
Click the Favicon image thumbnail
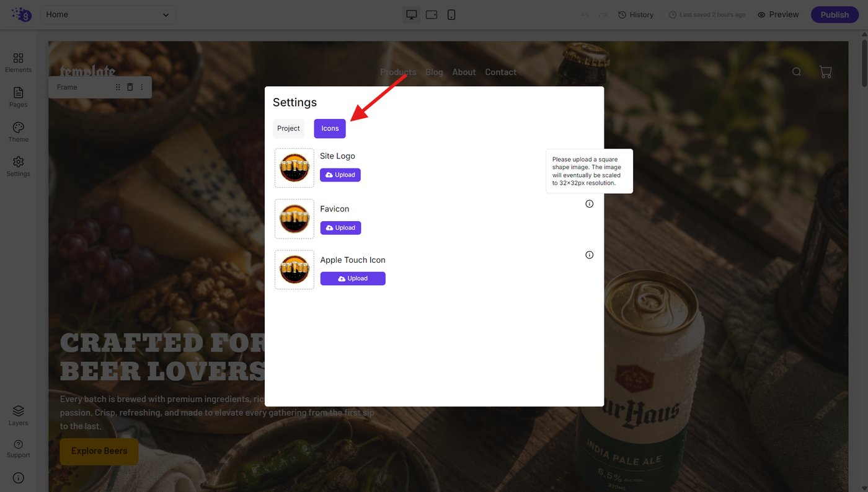(294, 219)
